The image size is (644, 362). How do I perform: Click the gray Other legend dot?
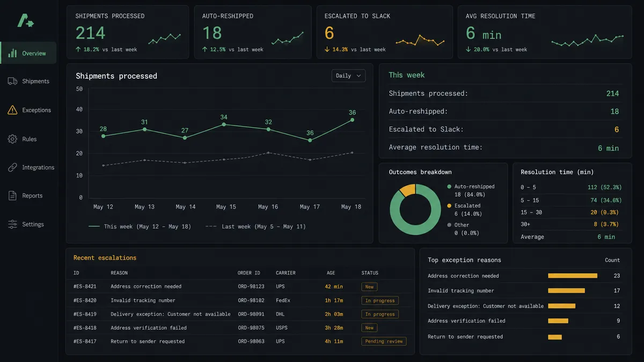pyautogui.click(x=449, y=225)
